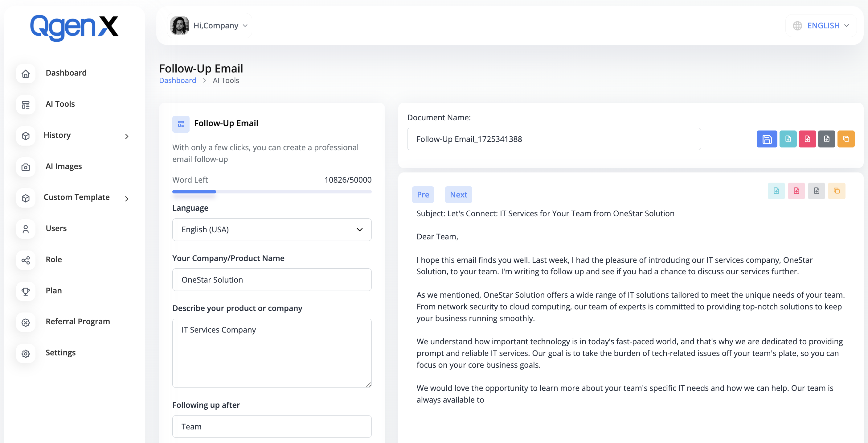Click light gray export icon above email text
Screen dimensions: 868x443
(x=817, y=191)
